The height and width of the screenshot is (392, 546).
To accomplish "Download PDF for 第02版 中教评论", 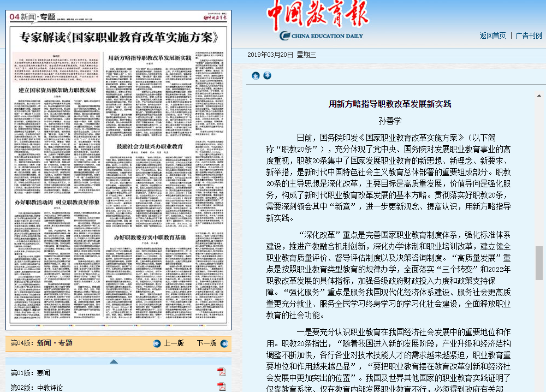I will (x=222, y=387).
